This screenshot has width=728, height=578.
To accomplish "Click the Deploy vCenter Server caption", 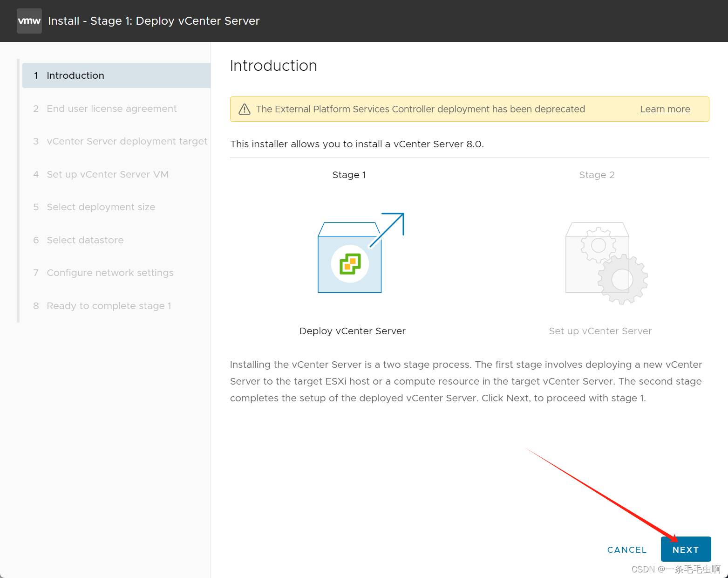I will (x=352, y=331).
